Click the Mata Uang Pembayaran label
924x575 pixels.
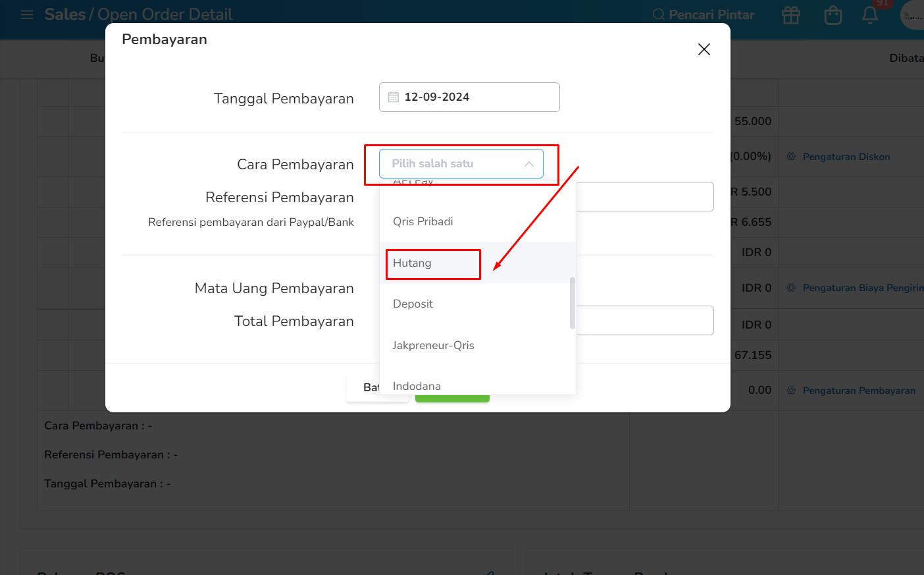(x=274, y=288)
